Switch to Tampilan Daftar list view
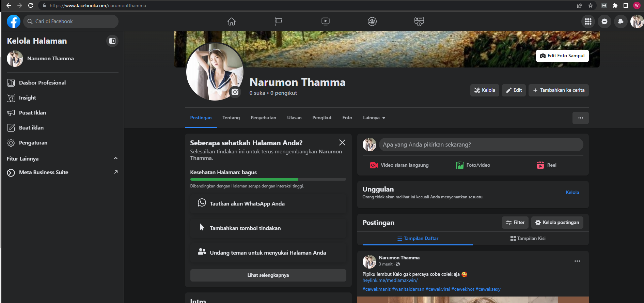 pyautogui.click(x=418, y=238)
